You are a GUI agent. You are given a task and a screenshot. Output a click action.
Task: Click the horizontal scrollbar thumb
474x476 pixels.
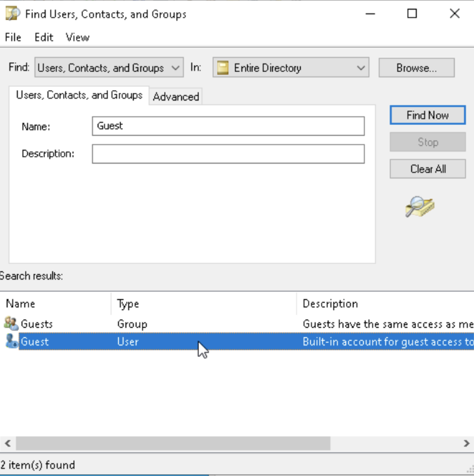click(x=173, y=443)
